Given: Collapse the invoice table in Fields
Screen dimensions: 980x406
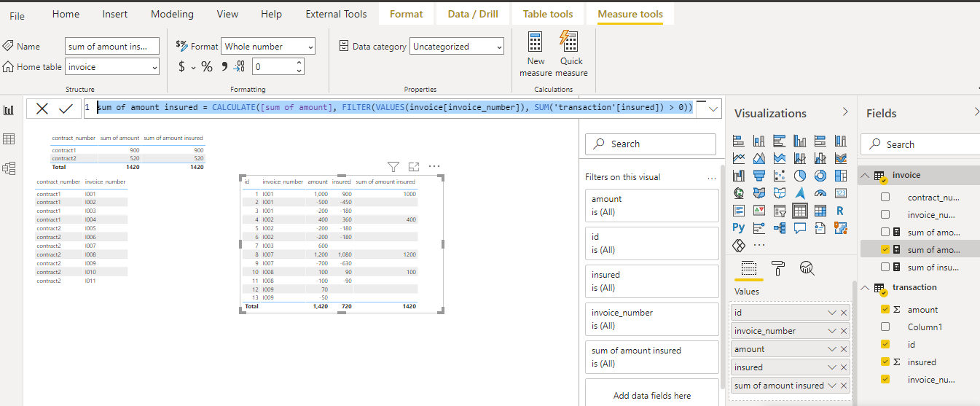Looking at the screenshot, I should [x=865, y=175].
